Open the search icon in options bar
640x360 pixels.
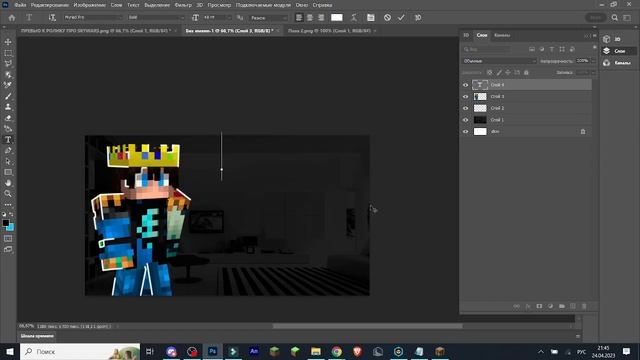[x=615, y=18]
